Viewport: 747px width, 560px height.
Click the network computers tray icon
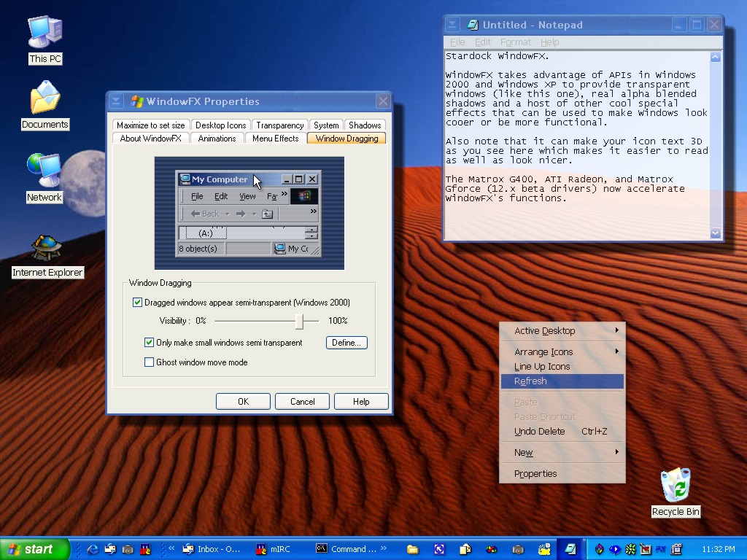(676, 549)
